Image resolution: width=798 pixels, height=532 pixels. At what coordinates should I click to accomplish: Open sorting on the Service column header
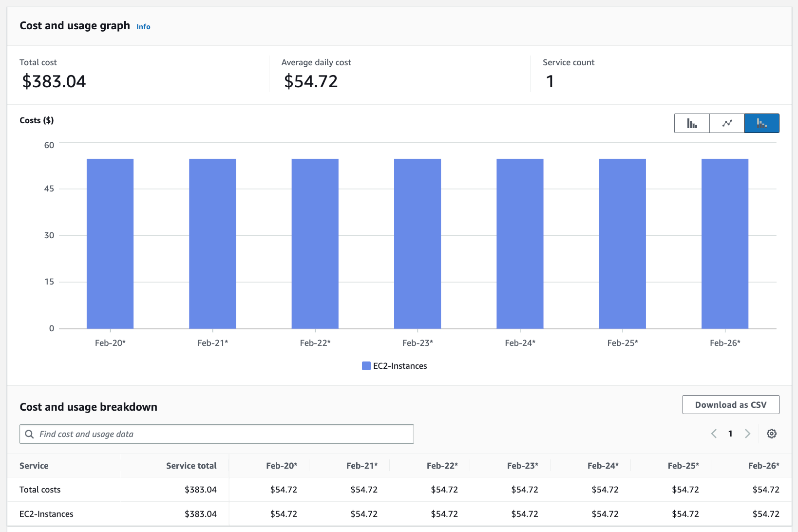coord(34,466)
